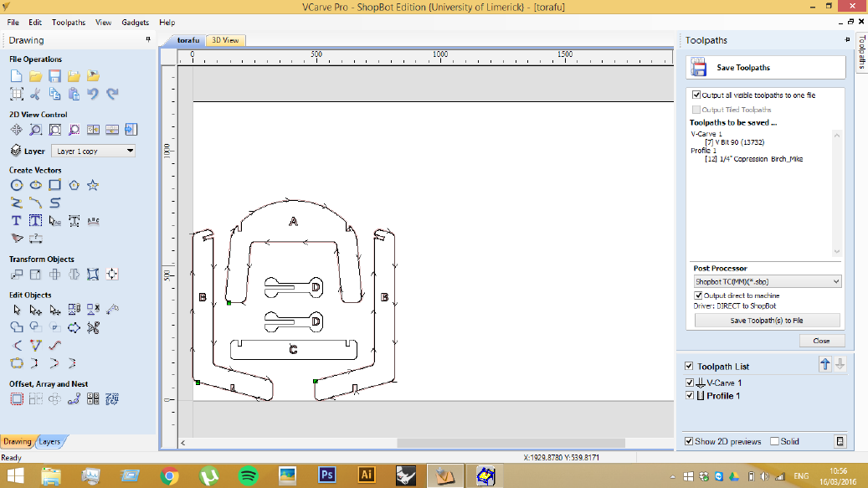This screenshot has height=488, width=868.
Task: Open the Post Processor dropdown
Action: coord(768,281)
